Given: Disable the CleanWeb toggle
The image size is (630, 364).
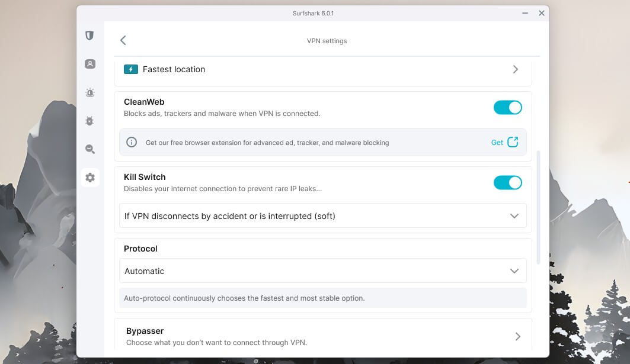Looking at the screenshot, I should 507,108.
